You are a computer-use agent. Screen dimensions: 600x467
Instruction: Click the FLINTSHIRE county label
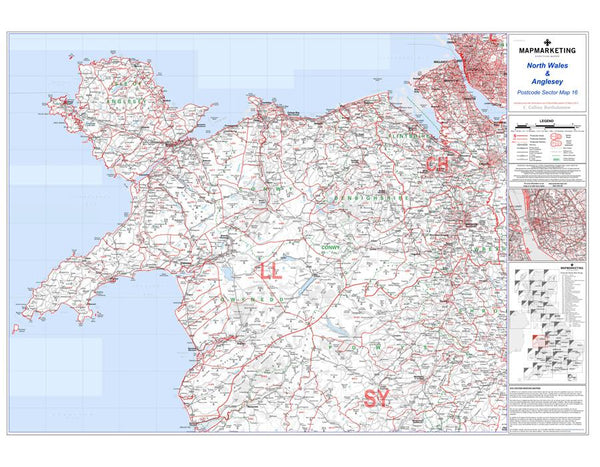[409, 136]
